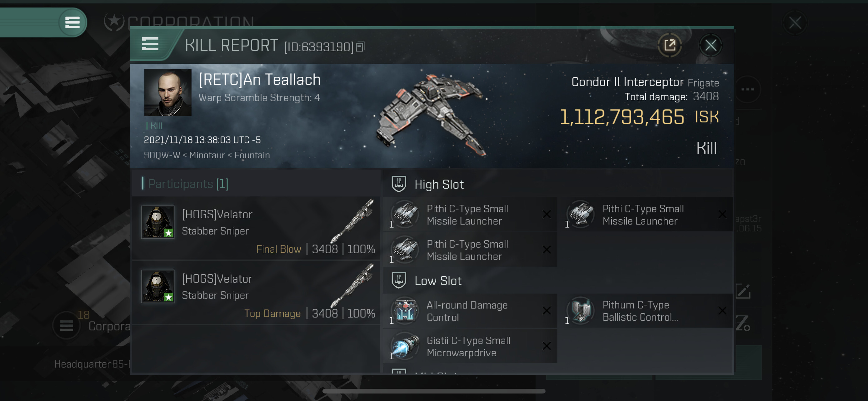Select the All-round Damage Control module icon

click(405, 310)
